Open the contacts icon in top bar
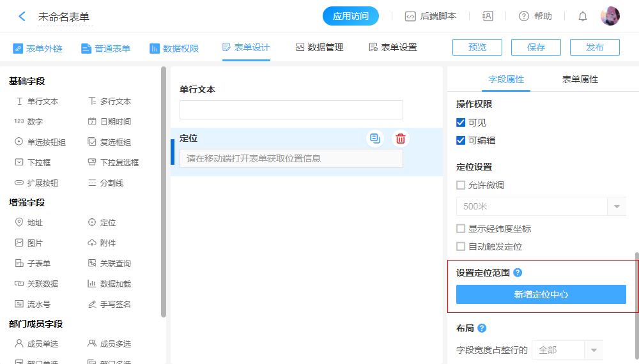 tap(488, 17)
